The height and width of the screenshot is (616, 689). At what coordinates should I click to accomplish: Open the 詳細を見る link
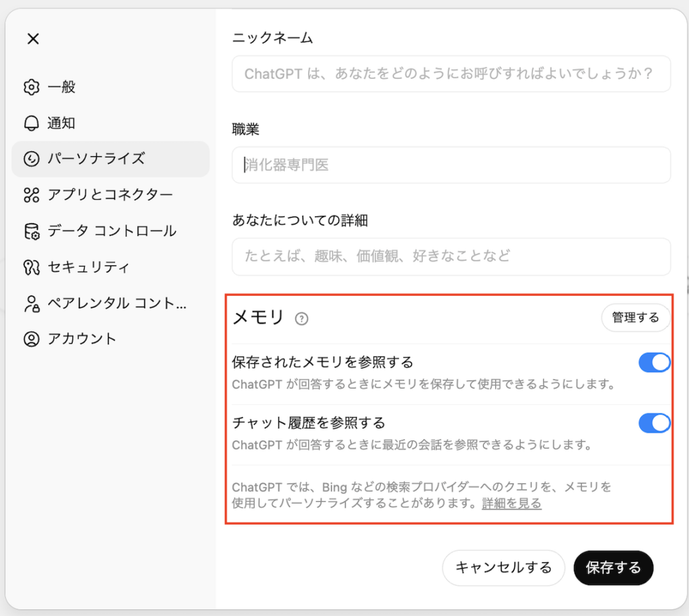(x=511, y=503)
